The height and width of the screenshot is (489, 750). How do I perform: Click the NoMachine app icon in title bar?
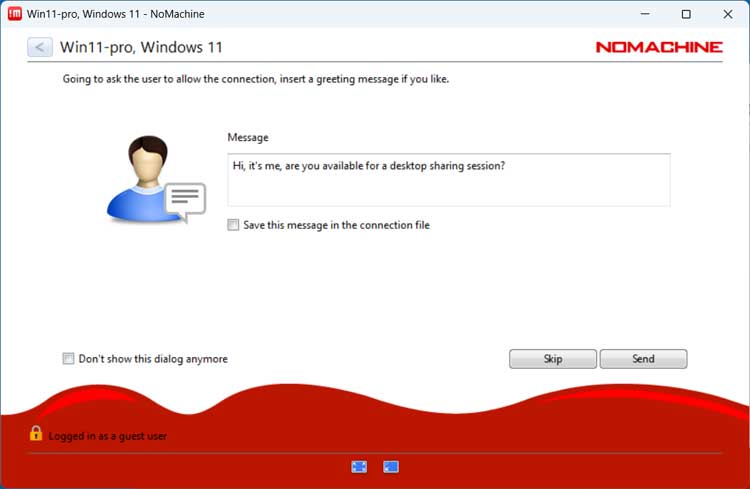pyautogui.click(x=15, y=14)
